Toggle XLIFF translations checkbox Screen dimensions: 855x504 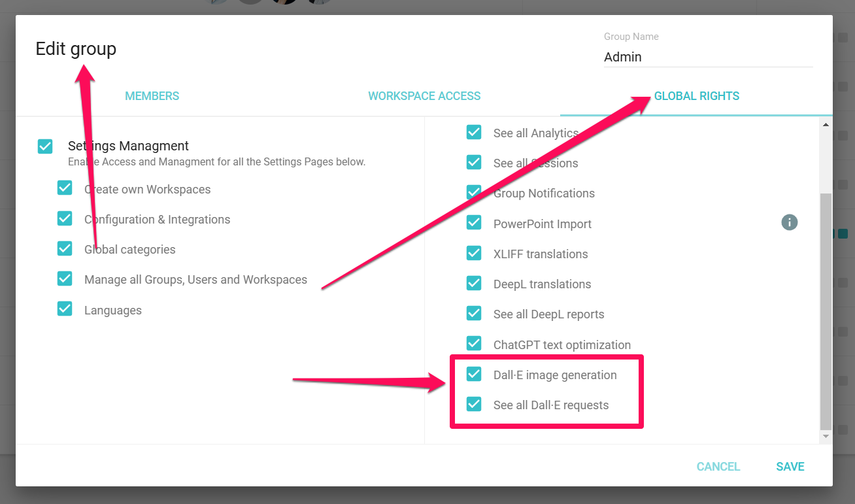474,253
